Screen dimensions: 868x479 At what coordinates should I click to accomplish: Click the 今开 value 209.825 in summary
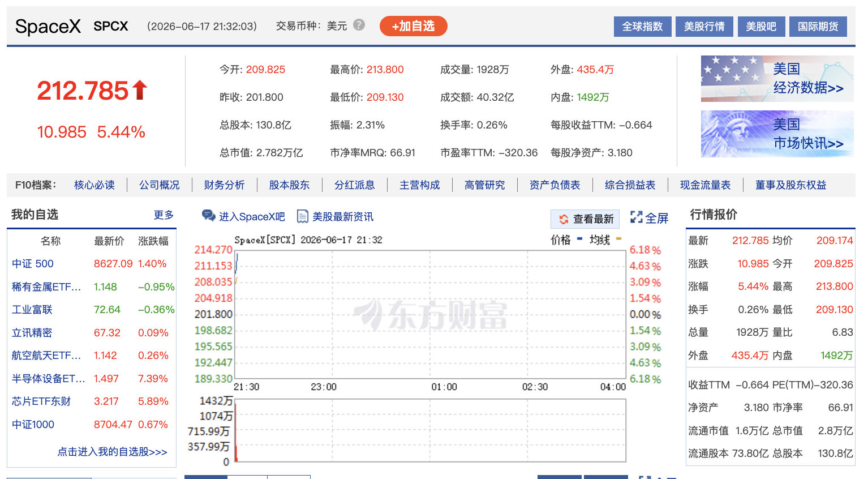coord(265,70)
